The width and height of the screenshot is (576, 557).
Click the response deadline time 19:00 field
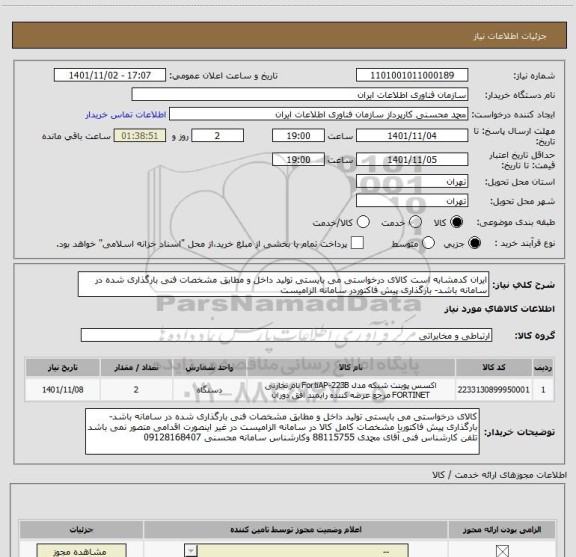tap(298, 136)
